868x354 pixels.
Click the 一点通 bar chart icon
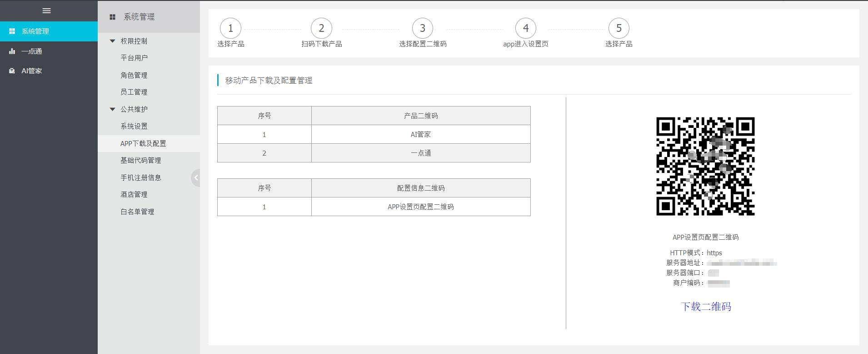pos(12,51)
